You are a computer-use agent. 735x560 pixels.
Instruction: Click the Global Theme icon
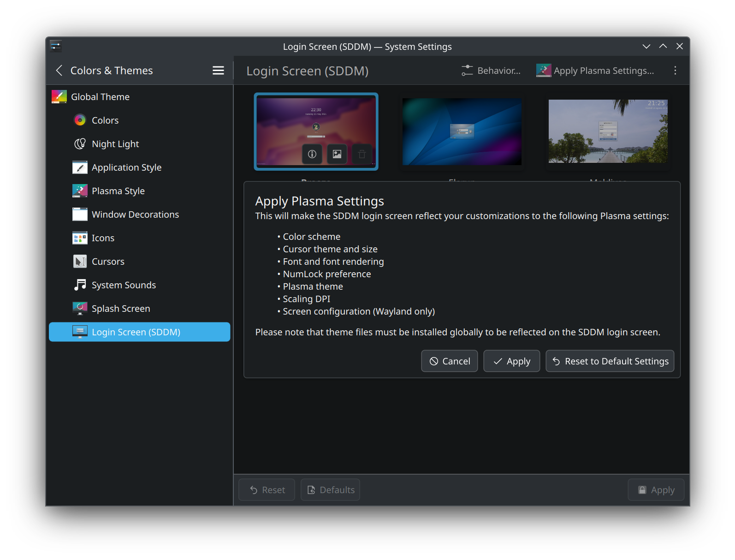point(59,97)
